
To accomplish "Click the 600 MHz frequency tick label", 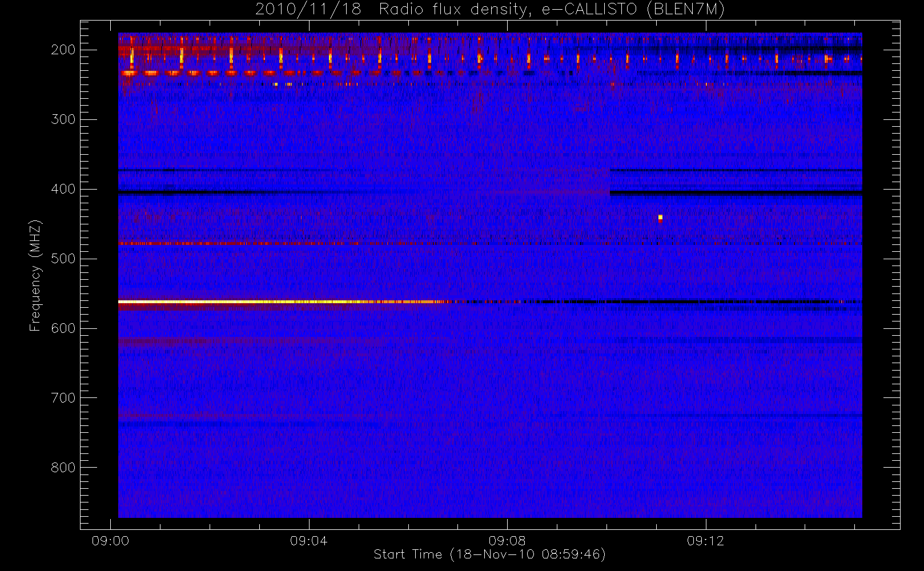I will 63,328.
